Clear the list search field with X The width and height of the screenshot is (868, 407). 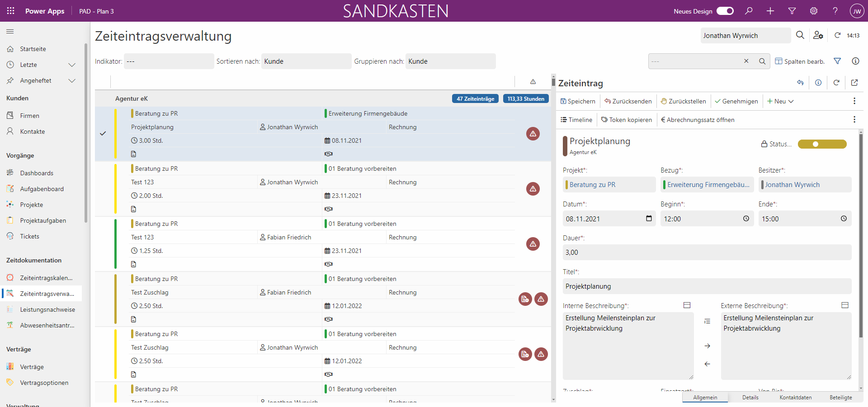pyautogui.click(x=746, y=61)
